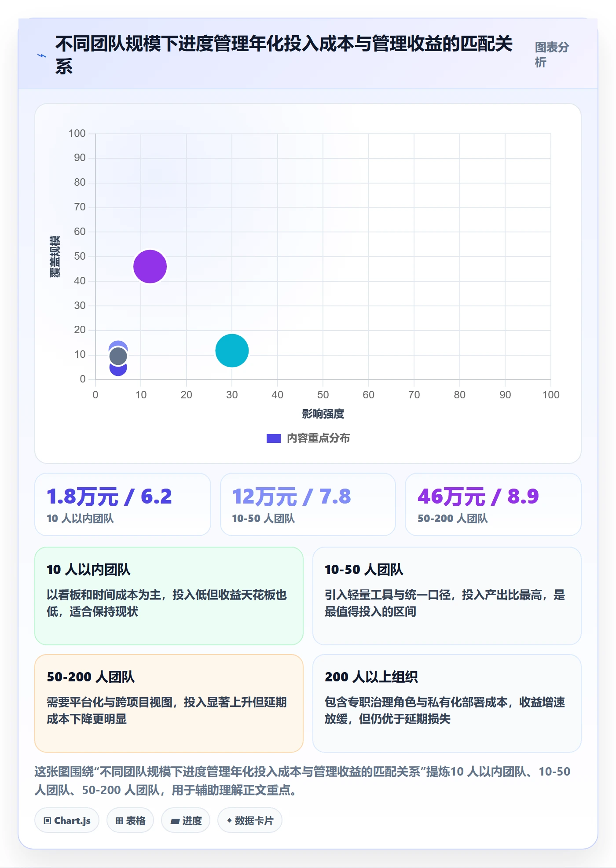Click the bar icon on 进度 tag
This screenshot has height=868, width=616.
coord(175,821)
